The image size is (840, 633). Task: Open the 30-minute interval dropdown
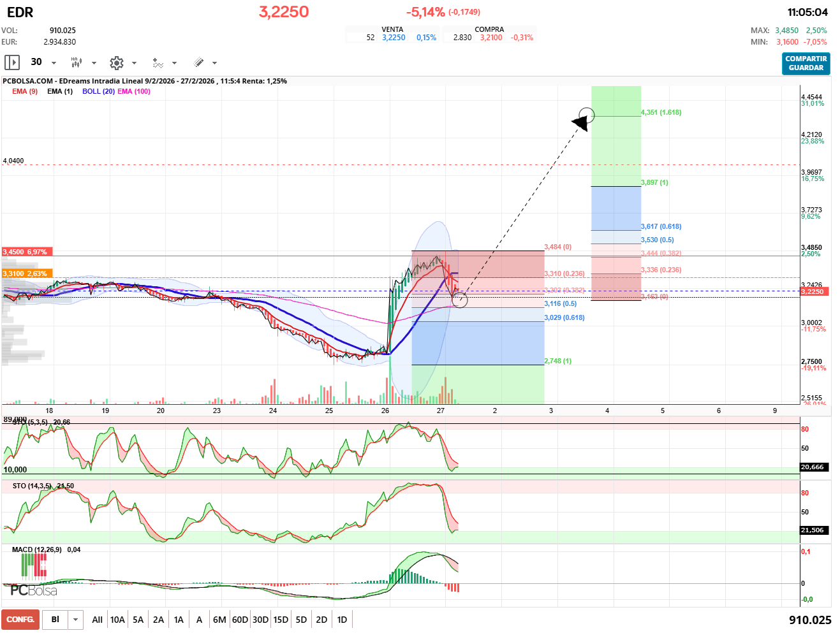tap(54, 63)
